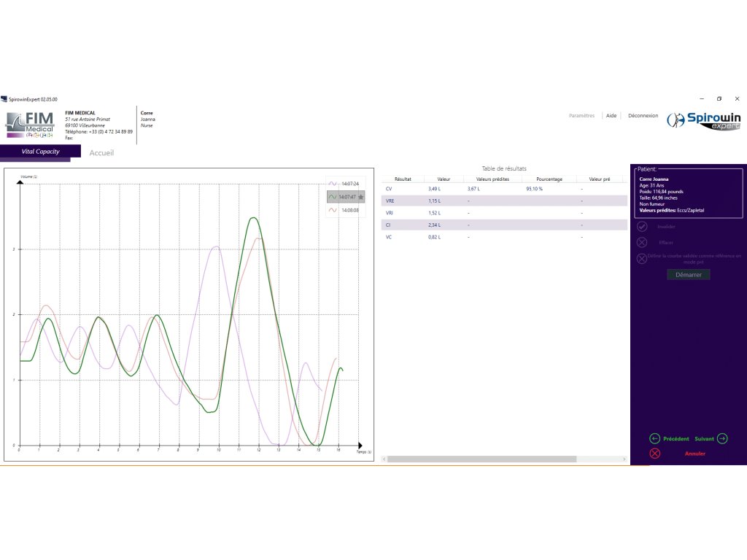
Task: Click the 2,34 L value cell
Action: 434,225
